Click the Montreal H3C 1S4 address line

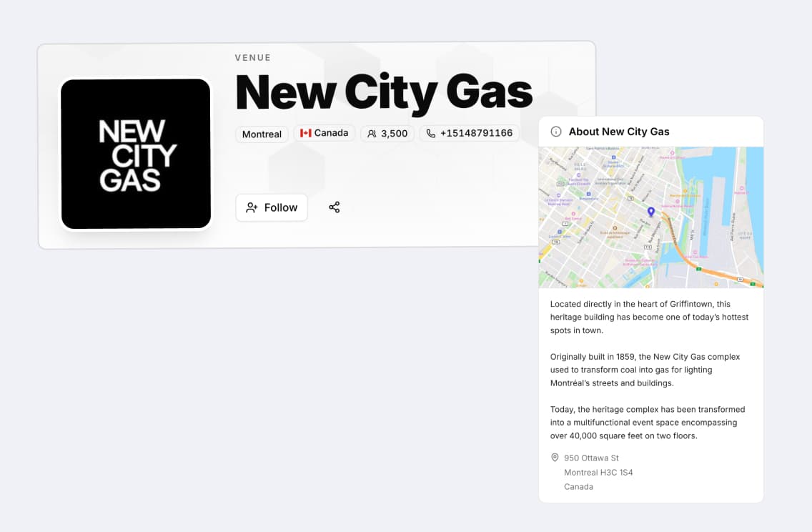598,473
